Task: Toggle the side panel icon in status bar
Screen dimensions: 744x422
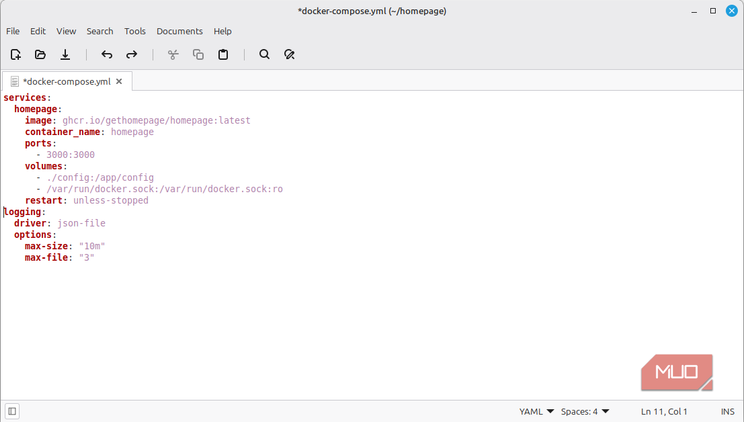Action: tap(12, 411)
